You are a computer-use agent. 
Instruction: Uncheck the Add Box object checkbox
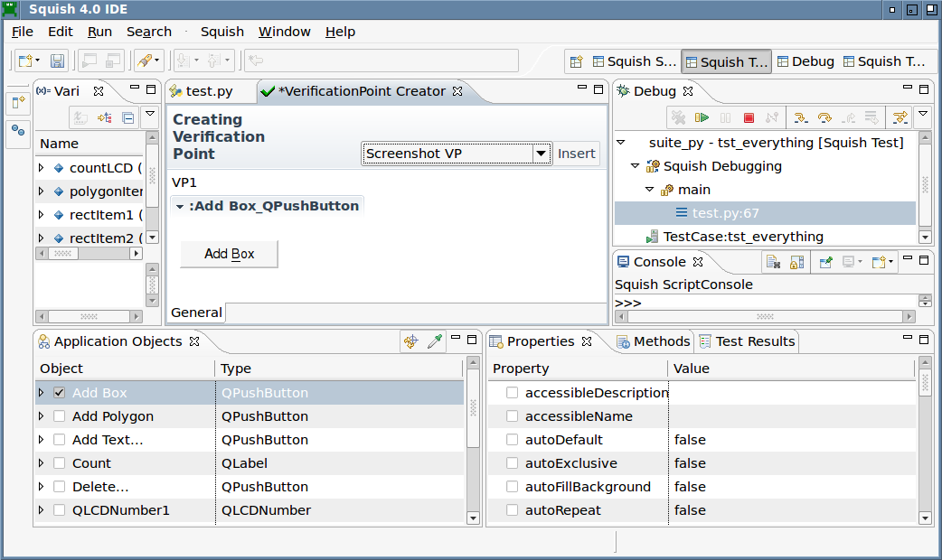pyautogui.click(x=59, y=393)
